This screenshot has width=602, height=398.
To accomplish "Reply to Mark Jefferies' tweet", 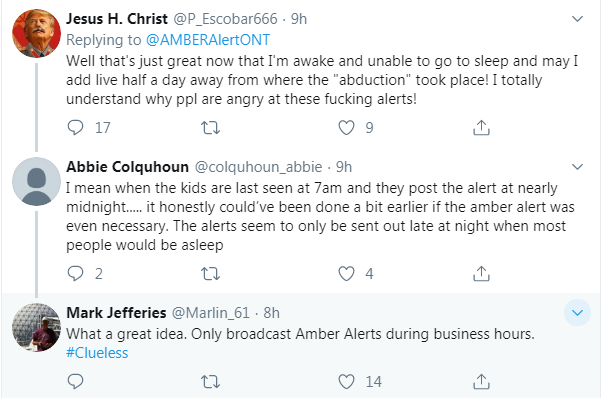I will pyautogui.click(x=75, y=381).
